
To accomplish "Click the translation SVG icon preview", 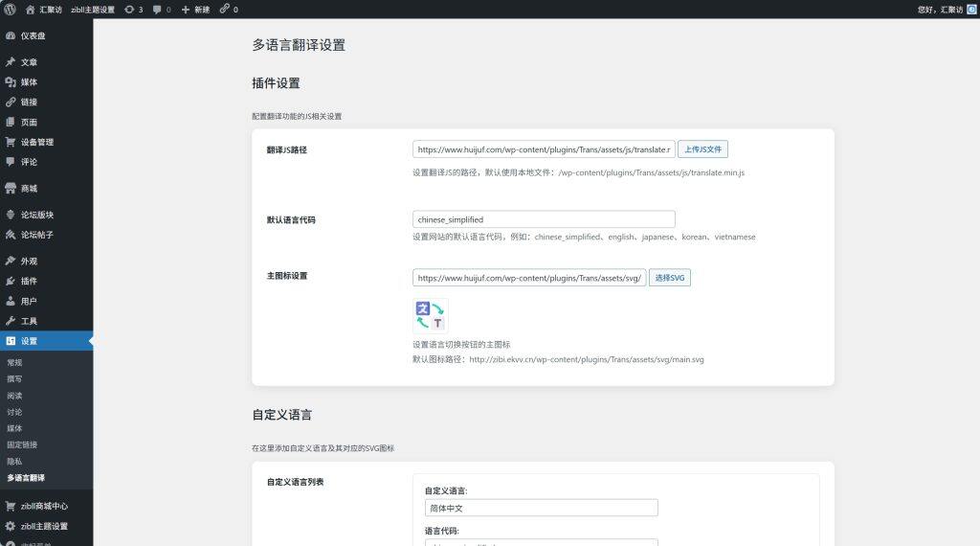I will click(x=430, y=315).
